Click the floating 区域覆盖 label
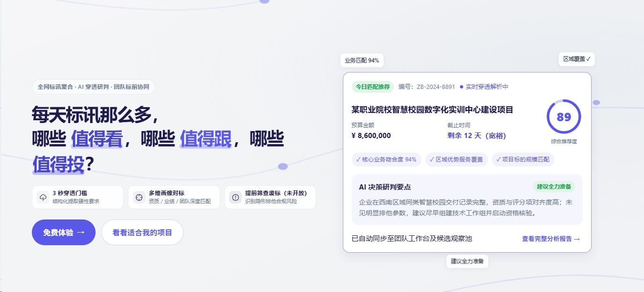 577,59
